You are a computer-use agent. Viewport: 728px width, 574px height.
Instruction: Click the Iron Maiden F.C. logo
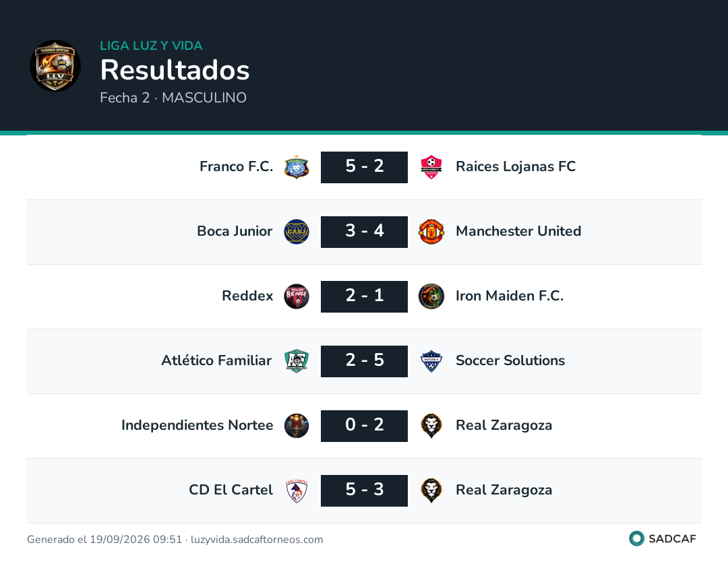coord(431,296)
